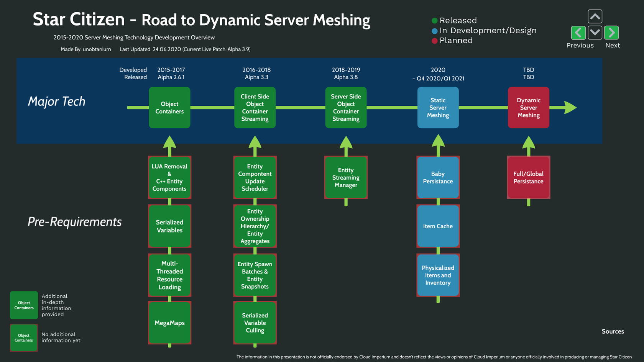The height and width of the screenshot is (362, 644).
Task: Click the green Next arrow button
Action: coord(611,33)
